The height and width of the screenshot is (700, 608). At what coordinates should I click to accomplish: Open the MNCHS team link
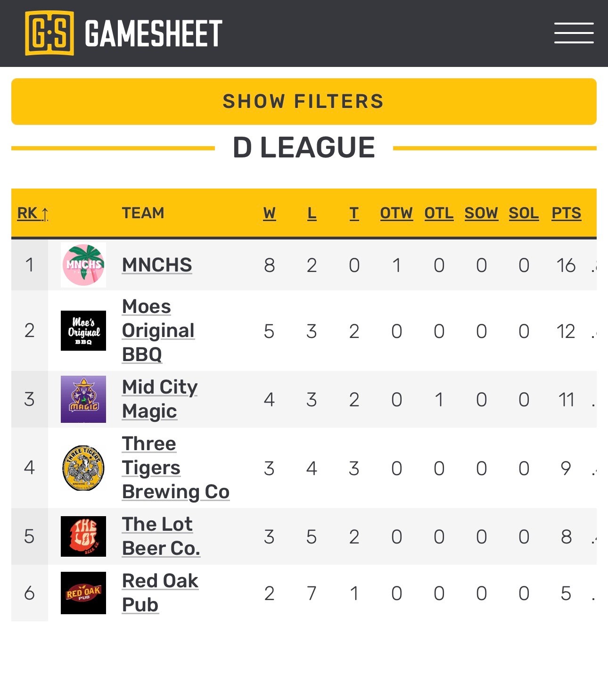click(x=157, y=265)
